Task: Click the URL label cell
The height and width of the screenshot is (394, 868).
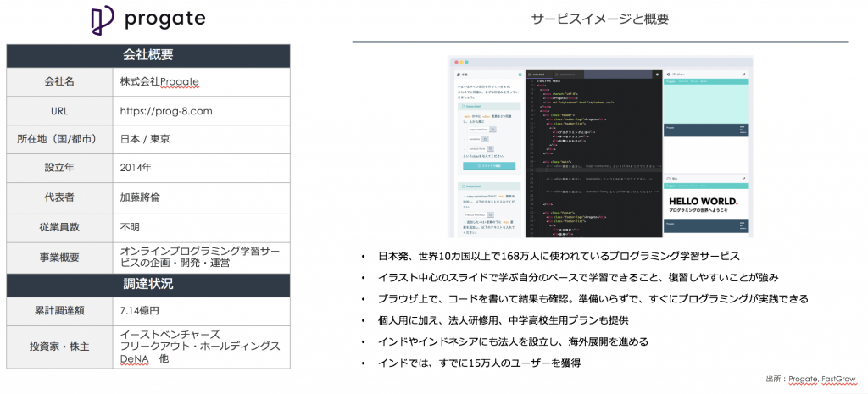Action: [x=59, y=111]
